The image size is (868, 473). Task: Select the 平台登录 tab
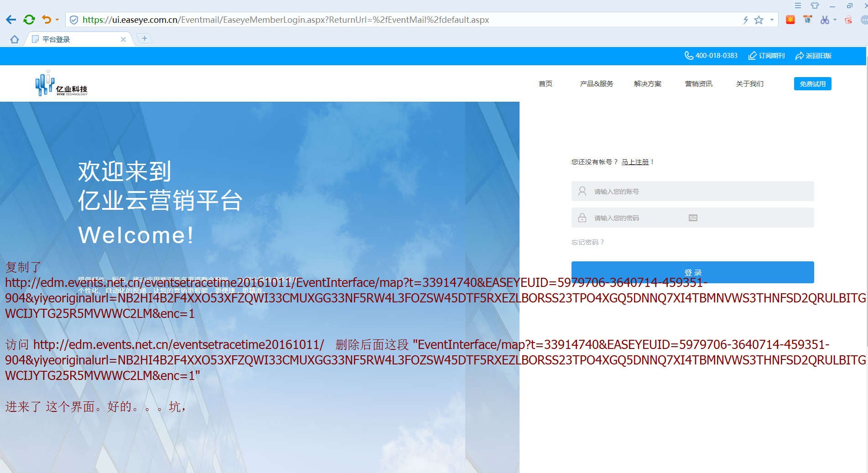tap(78, 39)
